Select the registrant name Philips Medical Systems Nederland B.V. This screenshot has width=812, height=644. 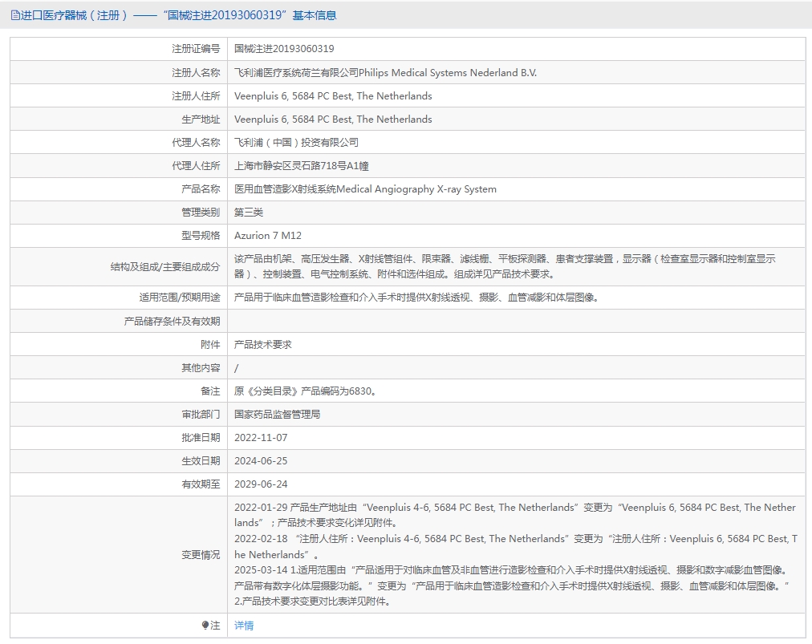pos(448,72)
